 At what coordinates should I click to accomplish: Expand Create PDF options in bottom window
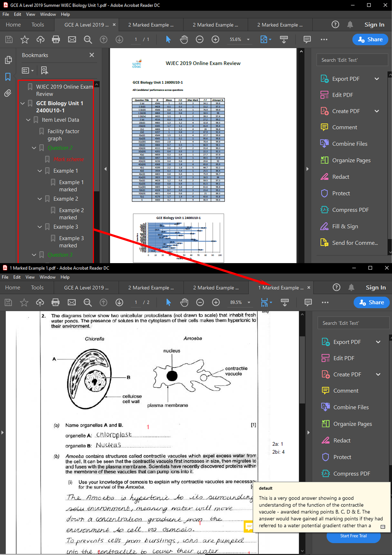pos(378,374)
